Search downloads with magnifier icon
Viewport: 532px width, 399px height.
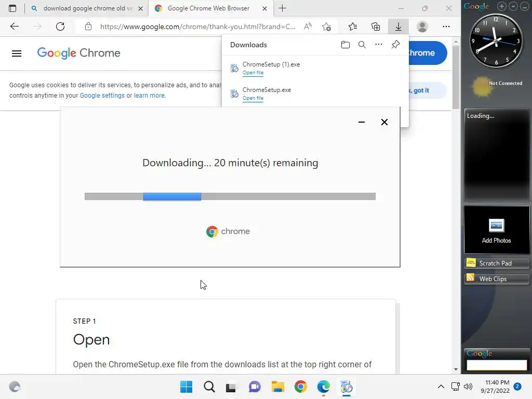pyautogui.click(x=362, y=45)
